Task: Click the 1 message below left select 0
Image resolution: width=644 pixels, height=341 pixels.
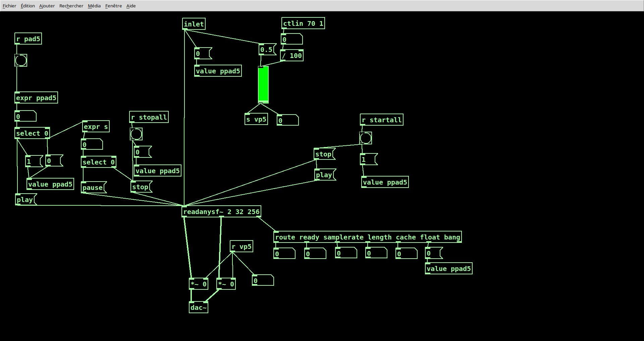Action: (34, 161)
